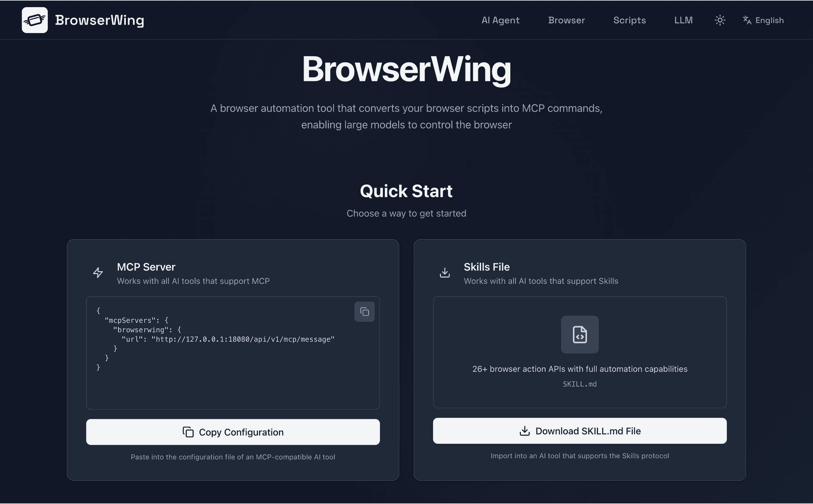Viewport: 813px width, 504px height.
Task: Click the Quick Start heading
Action: point(406,191)
